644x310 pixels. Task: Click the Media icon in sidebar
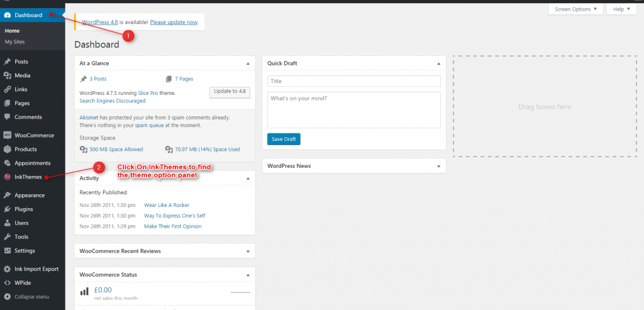(7, 75)
